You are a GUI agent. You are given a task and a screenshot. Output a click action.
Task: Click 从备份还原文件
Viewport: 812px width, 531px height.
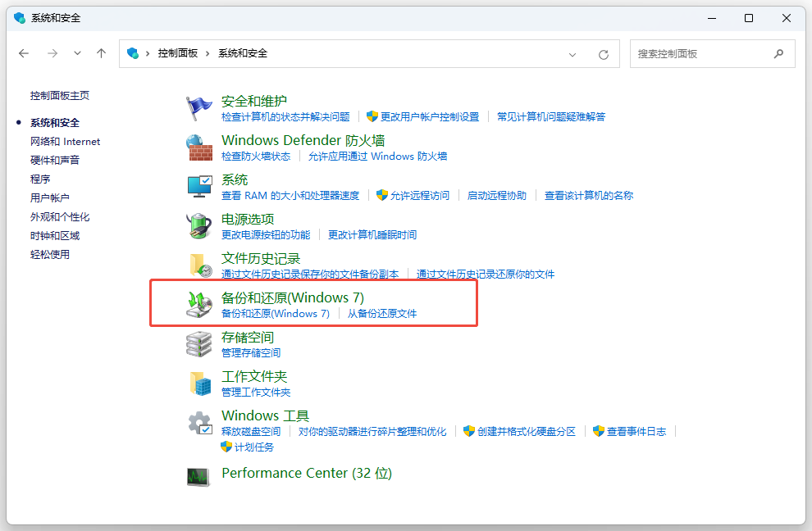pos(381,314)
